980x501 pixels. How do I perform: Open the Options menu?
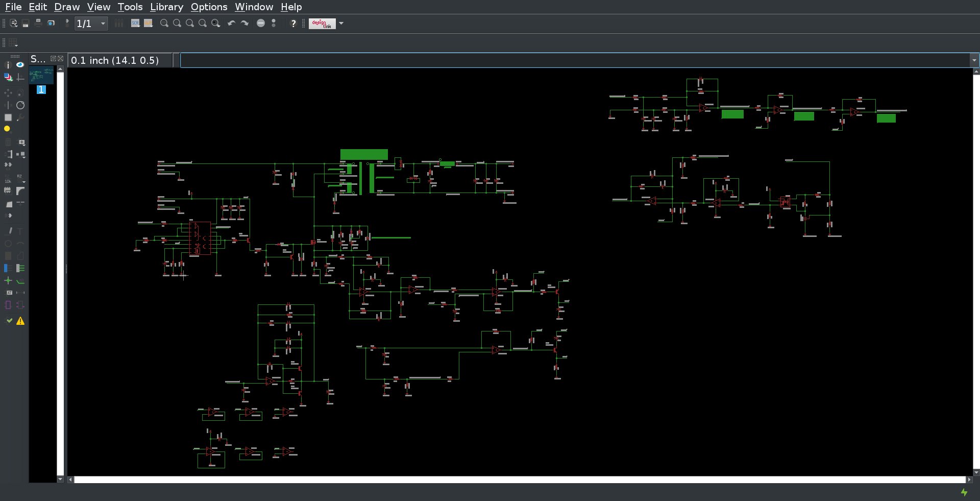pos(209,7)
